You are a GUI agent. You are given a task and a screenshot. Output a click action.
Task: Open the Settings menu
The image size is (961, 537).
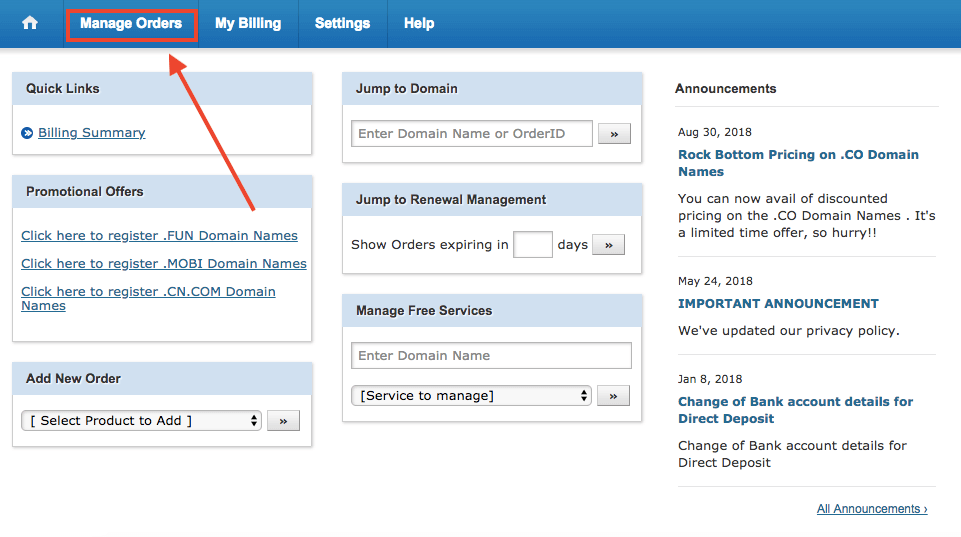point(343,23)
